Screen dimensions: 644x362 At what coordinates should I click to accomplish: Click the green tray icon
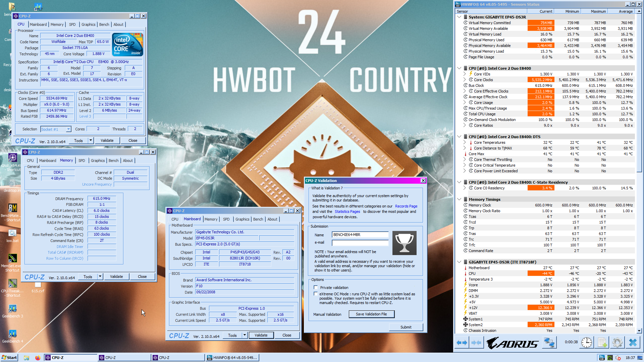[610, 358]
